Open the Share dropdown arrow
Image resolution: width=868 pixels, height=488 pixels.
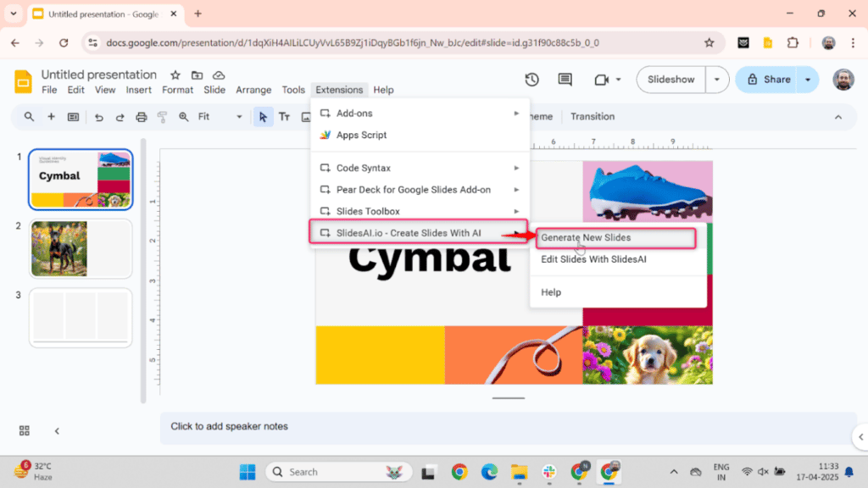click(808, 79)
